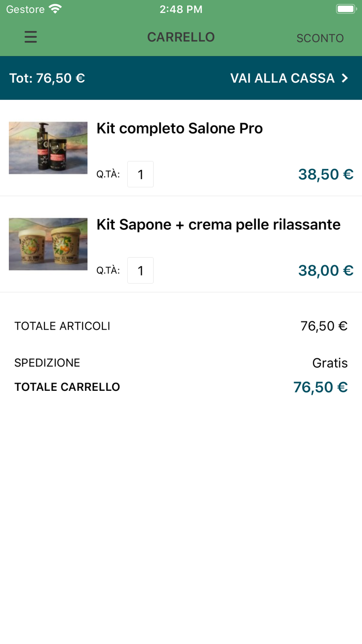Viewport: 362px width, 644px height.
Task: Tap the Tot: 76,50 € summary
Action: point(47,78)
